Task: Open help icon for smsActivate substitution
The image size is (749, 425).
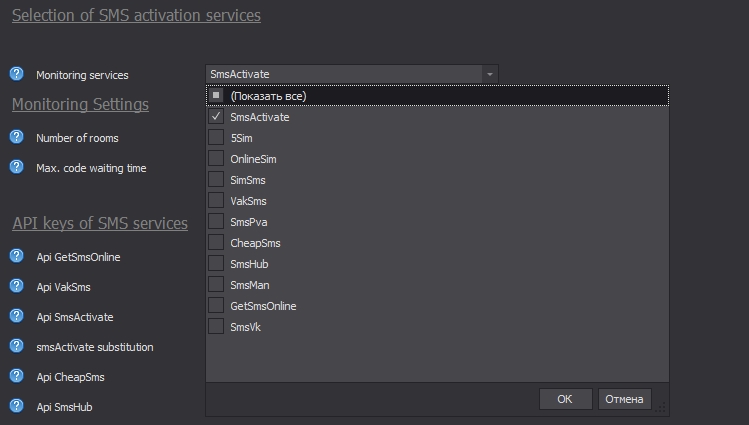Action: pos(16,346)
